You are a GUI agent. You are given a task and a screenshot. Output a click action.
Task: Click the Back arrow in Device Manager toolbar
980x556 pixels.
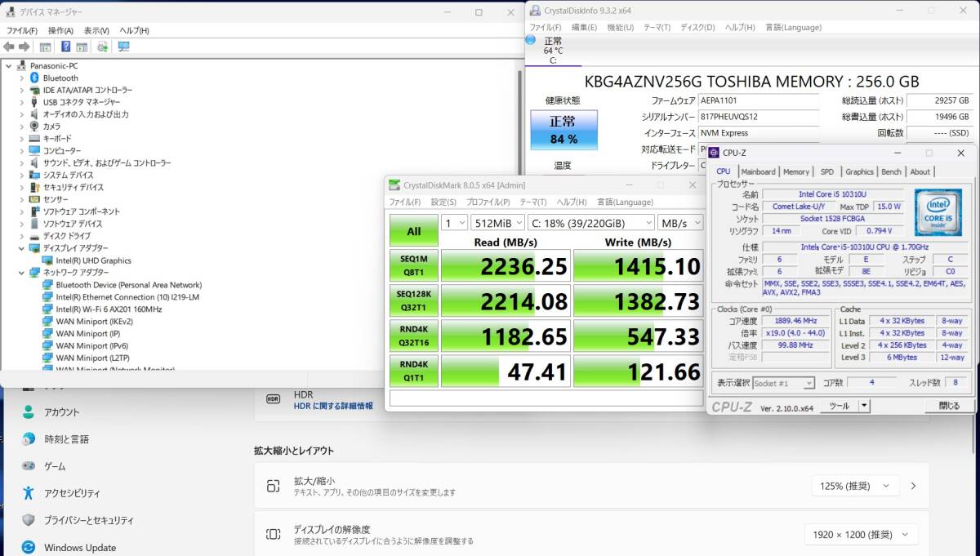tap(9, 47)
